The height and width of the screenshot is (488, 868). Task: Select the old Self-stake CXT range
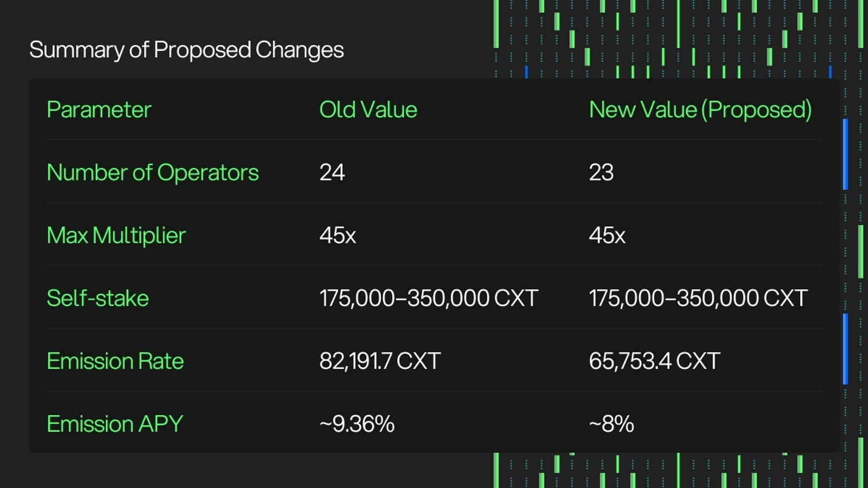pyautogui.click(x=429, y=298)
